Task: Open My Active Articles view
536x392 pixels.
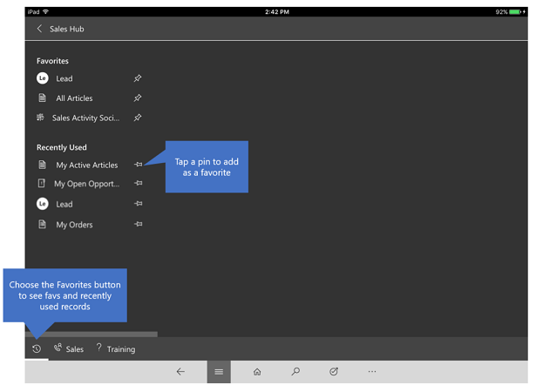Action: [x=86, y=165]
